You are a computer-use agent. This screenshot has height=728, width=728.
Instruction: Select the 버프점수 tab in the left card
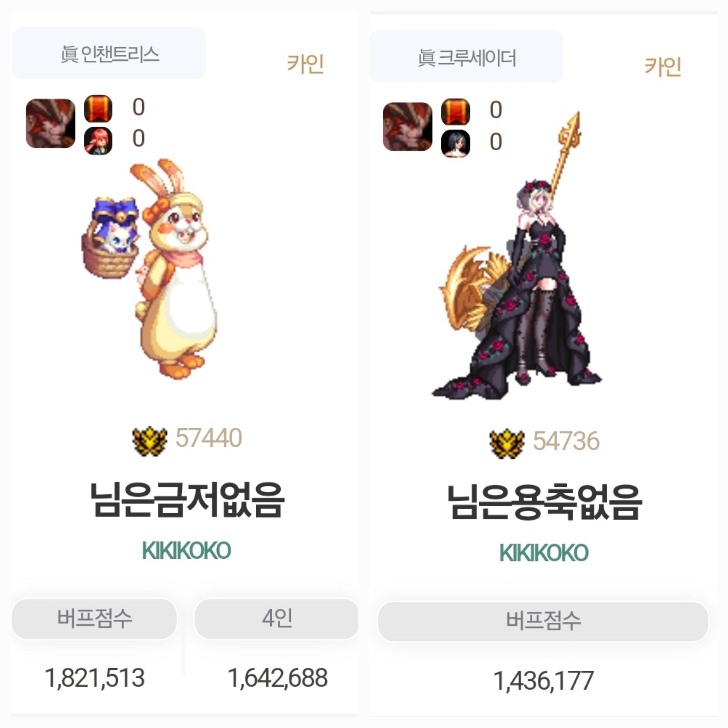click(95, 619)
